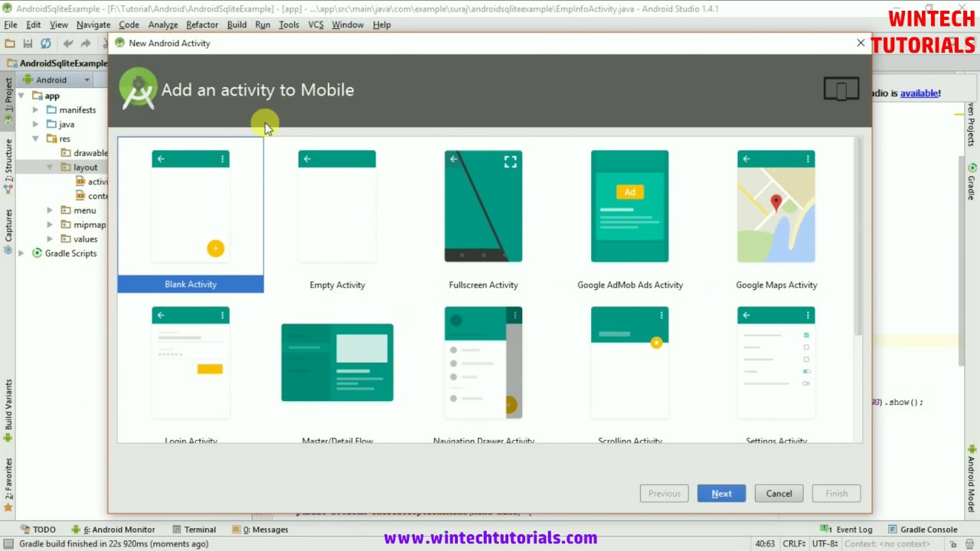Open the Terminal tool window
The height and width of the screenshot is (551, 980).
[x=194, y=530]
